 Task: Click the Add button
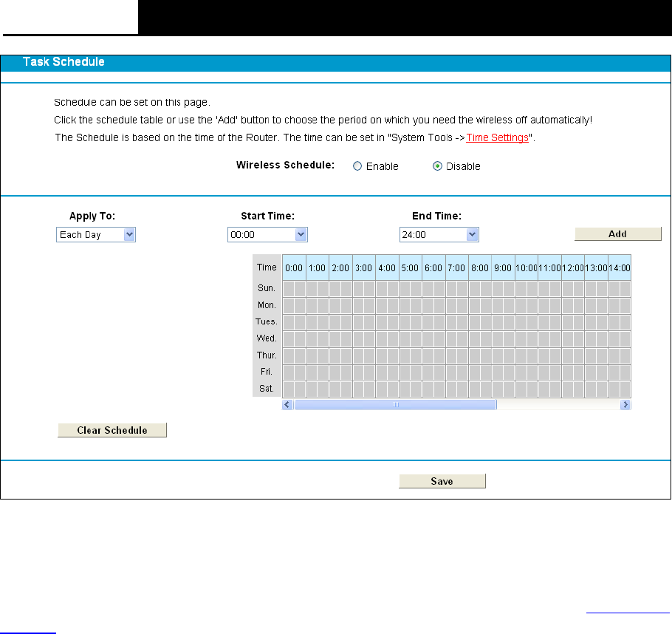pyautogui.click(x=617, y=234)
